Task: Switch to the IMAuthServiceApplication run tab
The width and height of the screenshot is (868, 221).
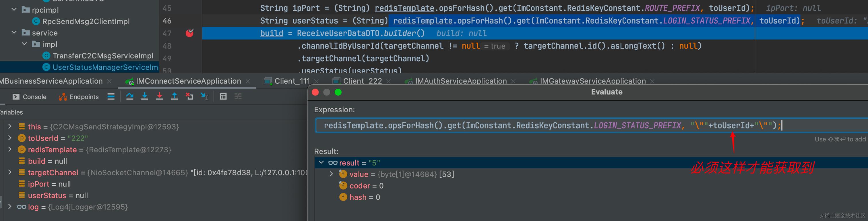Action: click(x=460, y=81)
